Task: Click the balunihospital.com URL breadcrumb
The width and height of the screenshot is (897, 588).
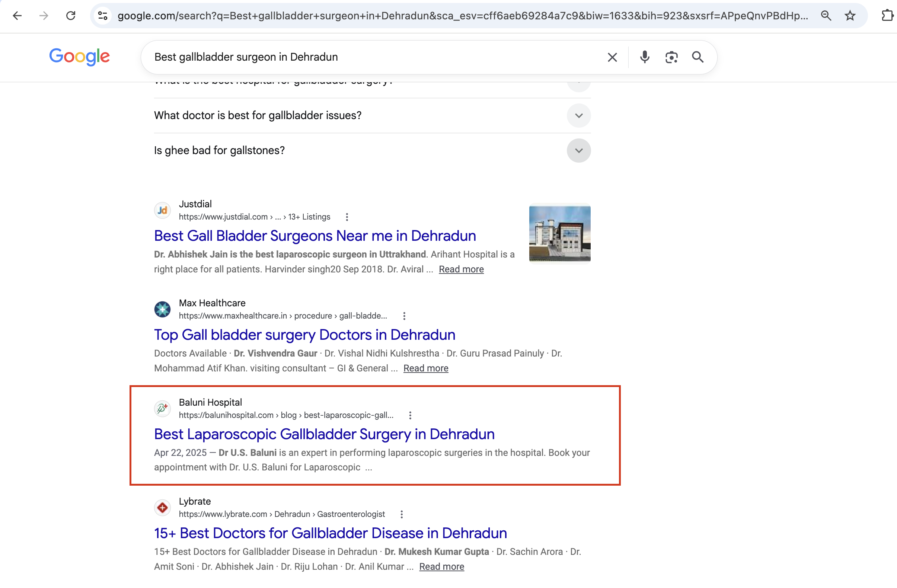Action: 286,415
